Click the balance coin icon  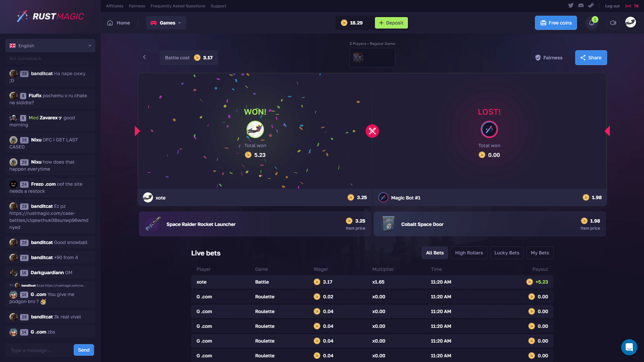344,23
